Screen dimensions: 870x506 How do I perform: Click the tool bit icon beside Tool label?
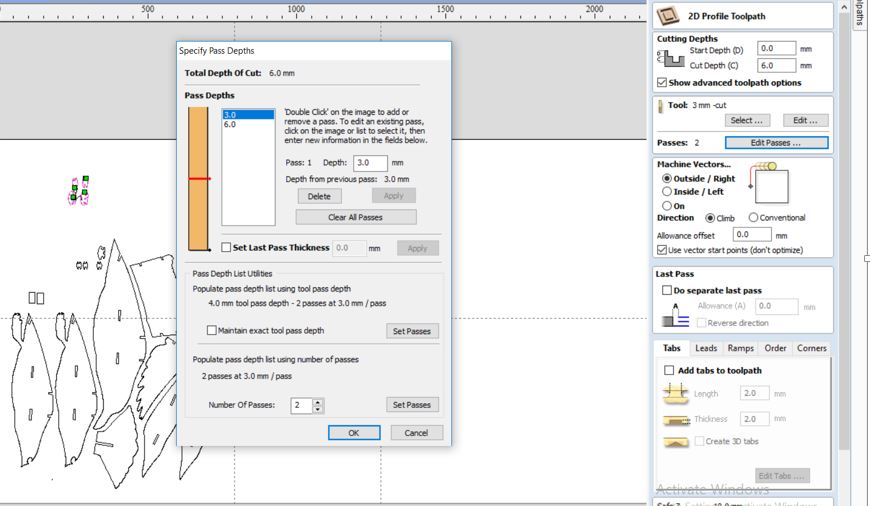(x=660, y=106)
